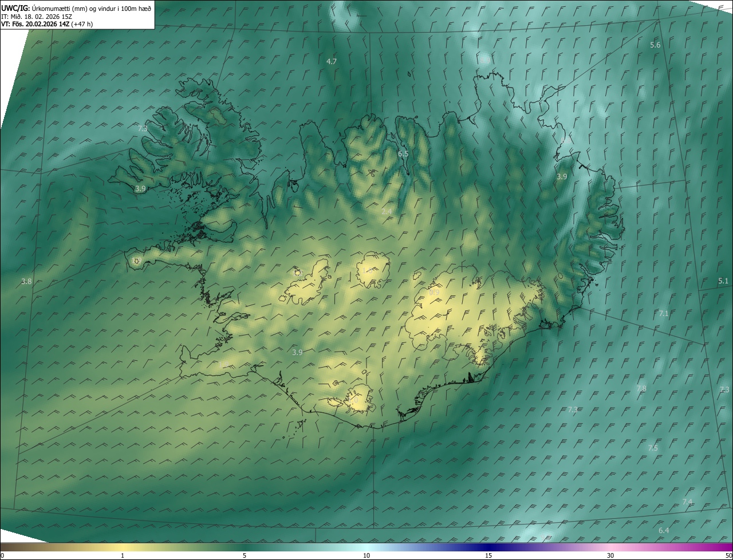733x560 pixels.
Task: Click the 6.5 value label on the map
Action: pos(403,153)
